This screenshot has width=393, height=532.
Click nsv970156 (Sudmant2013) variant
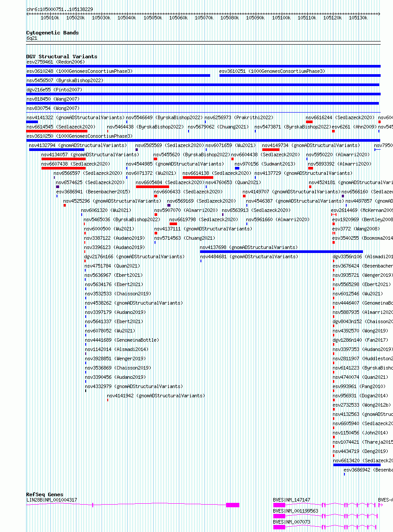coord(265,164)
